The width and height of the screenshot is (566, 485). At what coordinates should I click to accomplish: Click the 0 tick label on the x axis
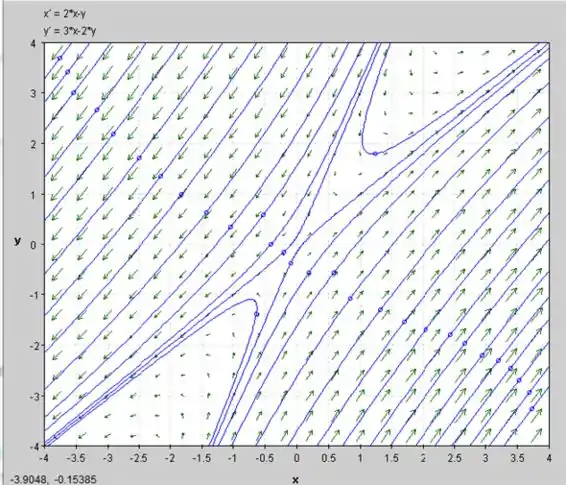tap(296, 459)
